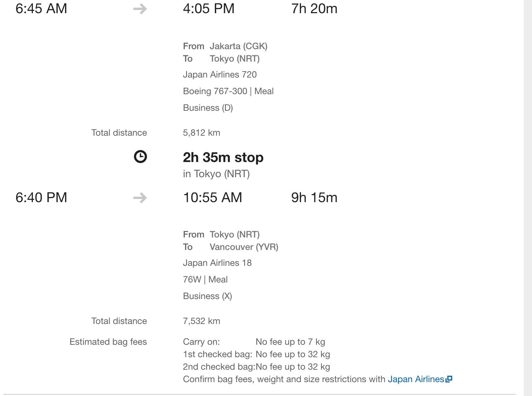The image size is (532, 396).
Task: Click the Estimated bag fees label
Action: click(x=108, y=342)
